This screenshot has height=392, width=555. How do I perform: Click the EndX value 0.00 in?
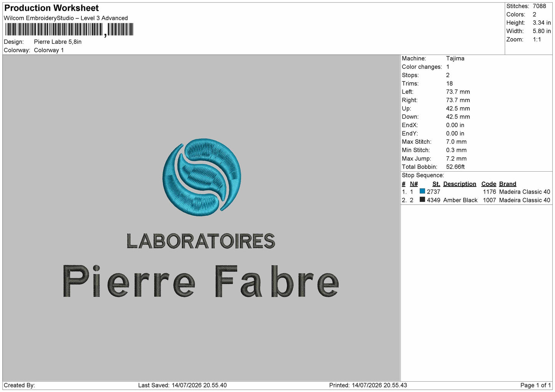(x=455, y=125)
